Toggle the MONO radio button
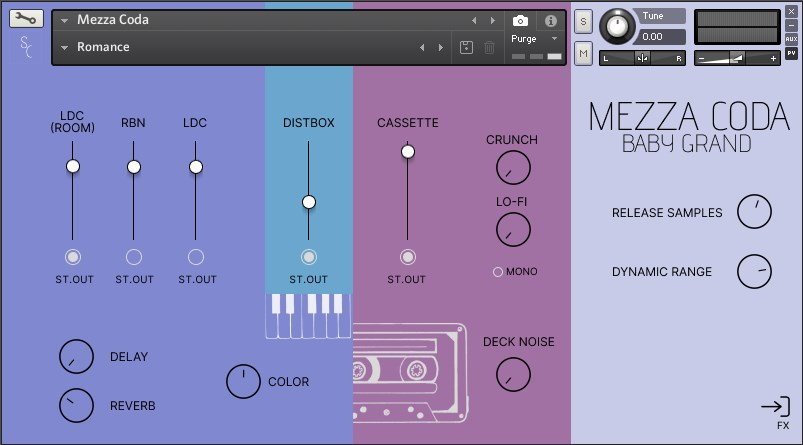Viewport: 803px width, 445px height. [498, 272]
